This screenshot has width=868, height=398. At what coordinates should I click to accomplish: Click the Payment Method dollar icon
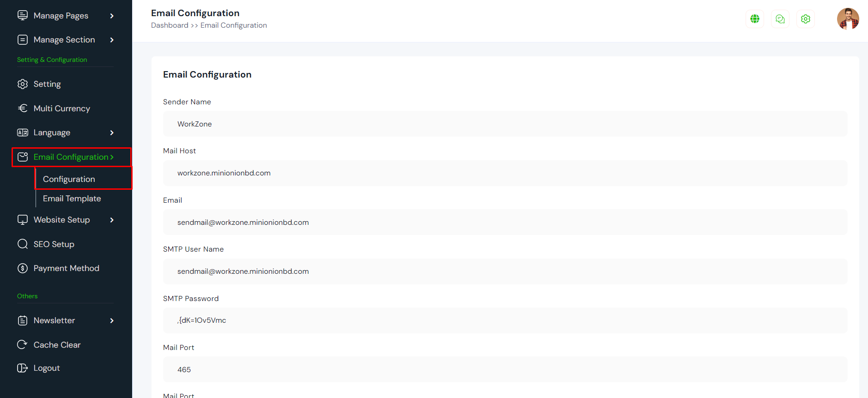pos(23,268)
